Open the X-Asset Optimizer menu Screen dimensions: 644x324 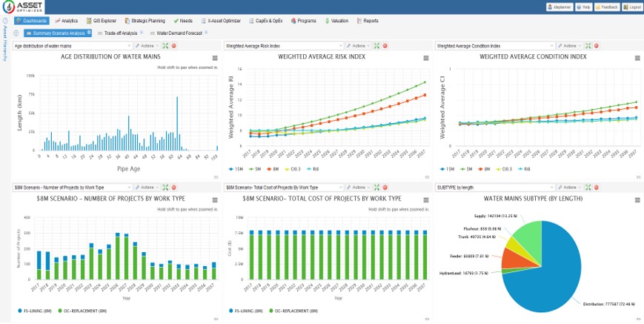[228, 21]
